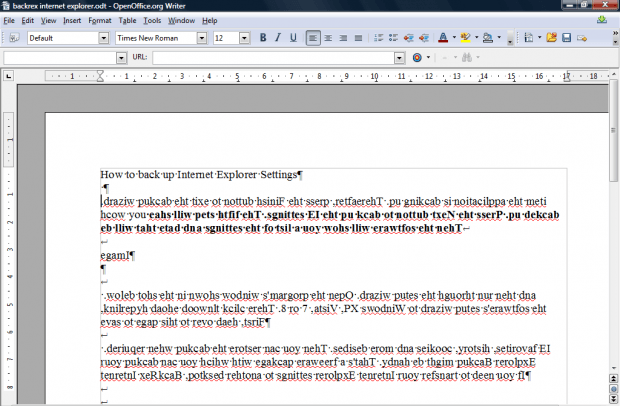Open the Format menu
This screenshot has height=406, width=620.
click(100, 20)
